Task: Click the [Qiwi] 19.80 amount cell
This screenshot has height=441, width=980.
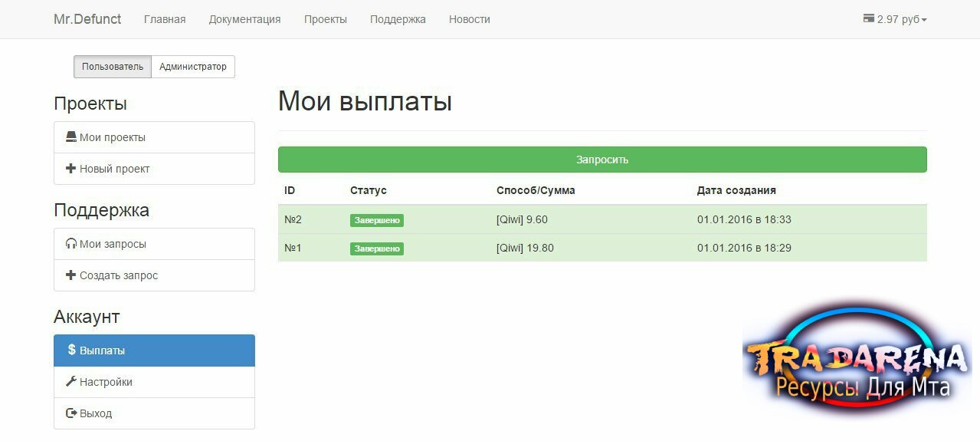Action: pos(525,248)
